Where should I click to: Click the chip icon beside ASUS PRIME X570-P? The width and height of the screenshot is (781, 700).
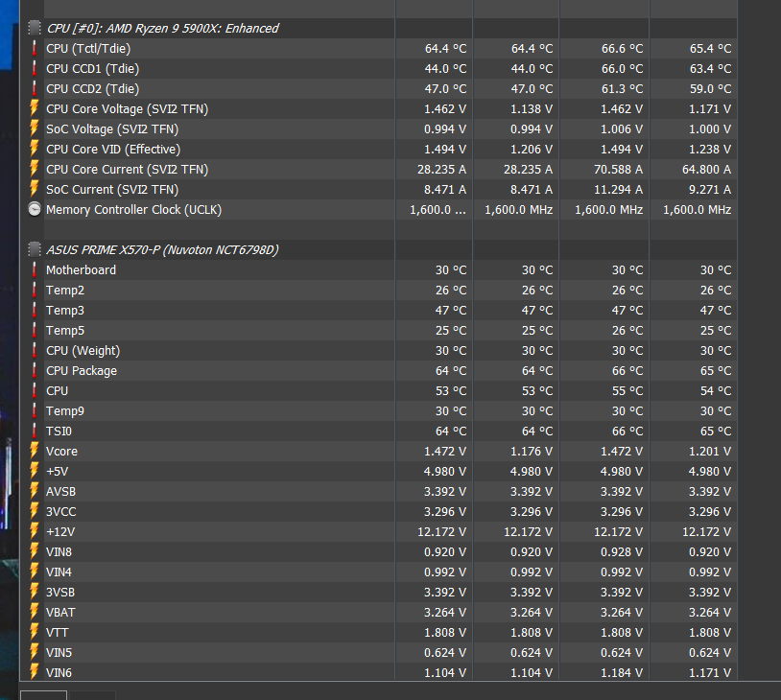pyautogui.click(x=35, y=249)
